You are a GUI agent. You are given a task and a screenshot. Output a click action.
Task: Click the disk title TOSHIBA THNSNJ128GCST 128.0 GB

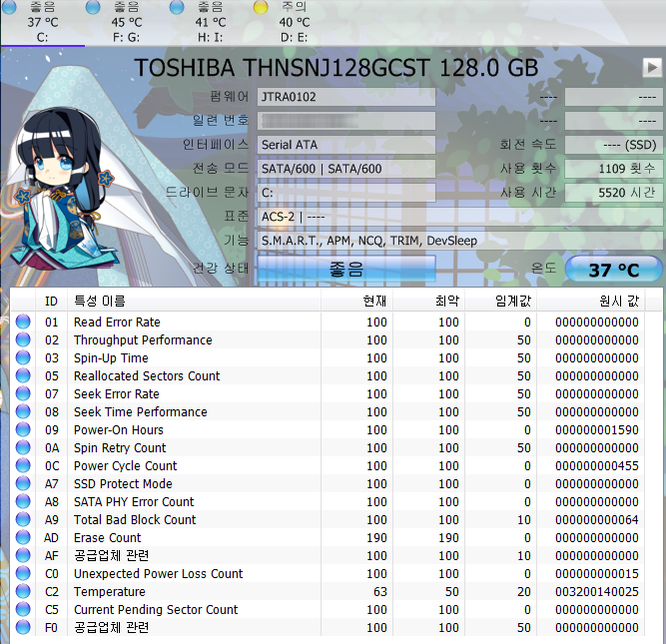[335, 68]
